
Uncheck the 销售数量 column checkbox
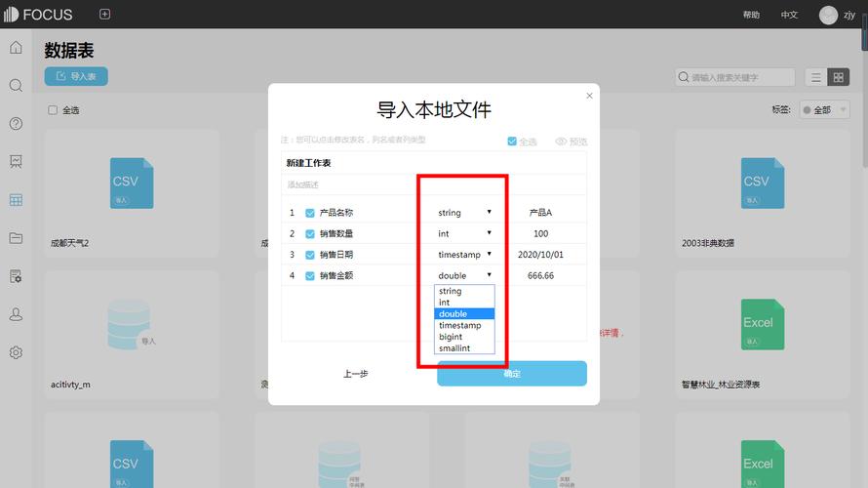click(310, 234)
